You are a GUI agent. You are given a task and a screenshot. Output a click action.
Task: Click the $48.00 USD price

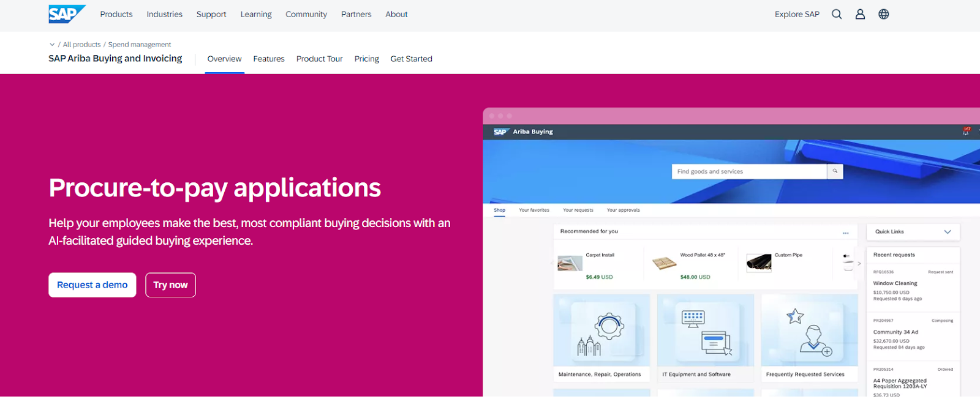click(695, 277)
